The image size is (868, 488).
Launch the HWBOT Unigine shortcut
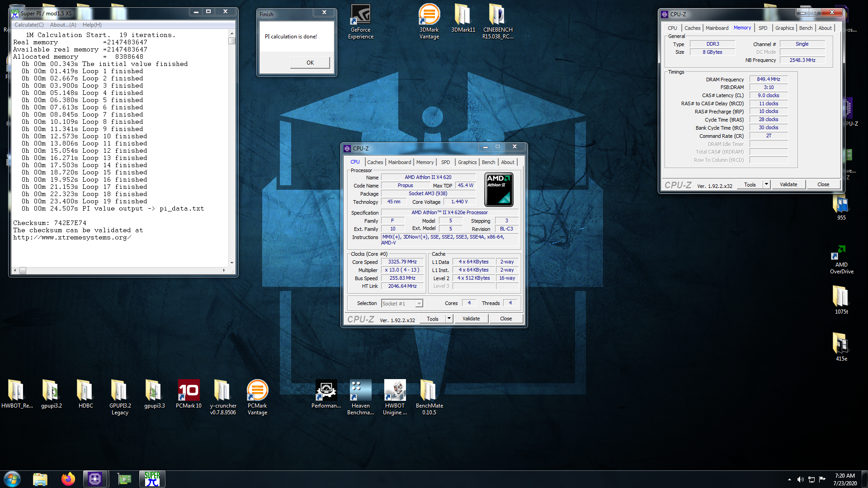coord(395,397)
